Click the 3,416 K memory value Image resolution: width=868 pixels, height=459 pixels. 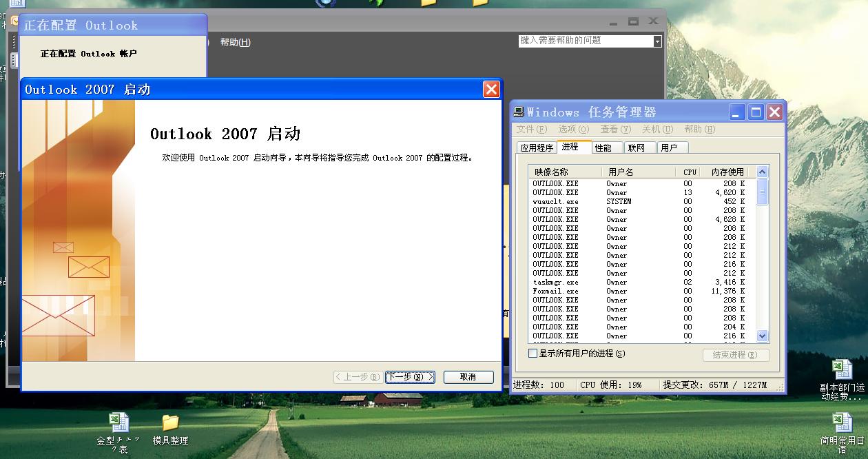pos(730,283)
